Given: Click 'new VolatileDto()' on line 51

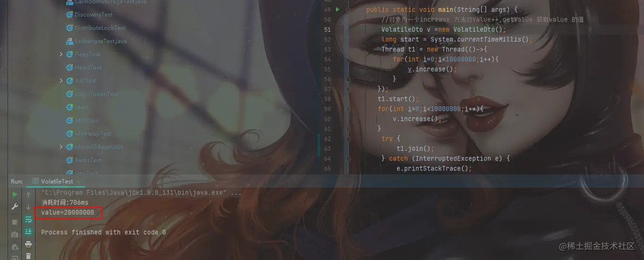Looking at the screenshot, I should 470,29.
